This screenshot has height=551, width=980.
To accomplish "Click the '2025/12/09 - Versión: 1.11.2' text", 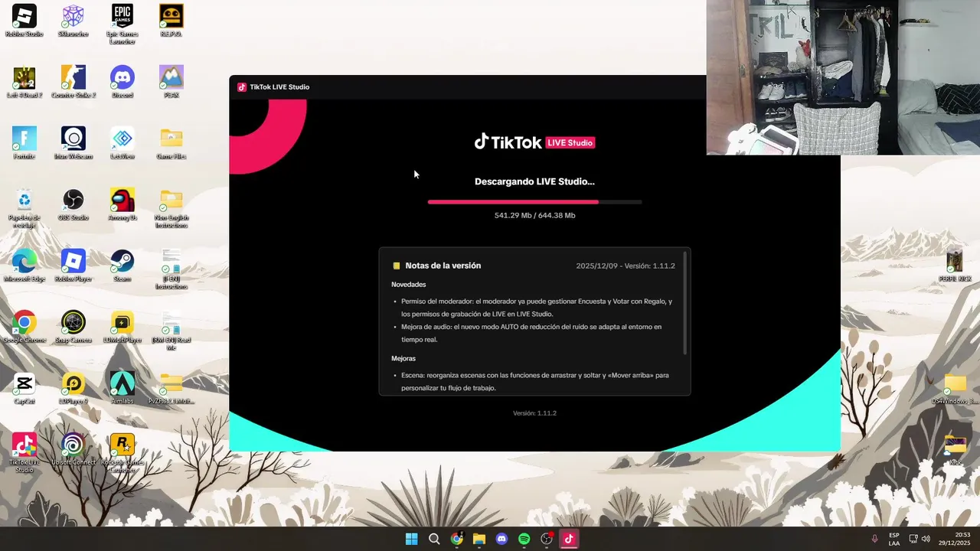I will [626, 266].
